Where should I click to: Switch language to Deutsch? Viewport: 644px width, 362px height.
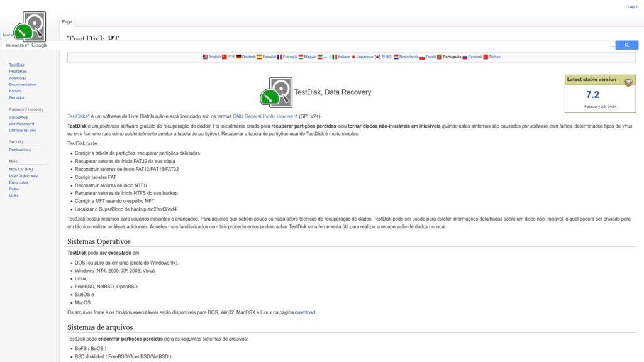pos(249,57)
